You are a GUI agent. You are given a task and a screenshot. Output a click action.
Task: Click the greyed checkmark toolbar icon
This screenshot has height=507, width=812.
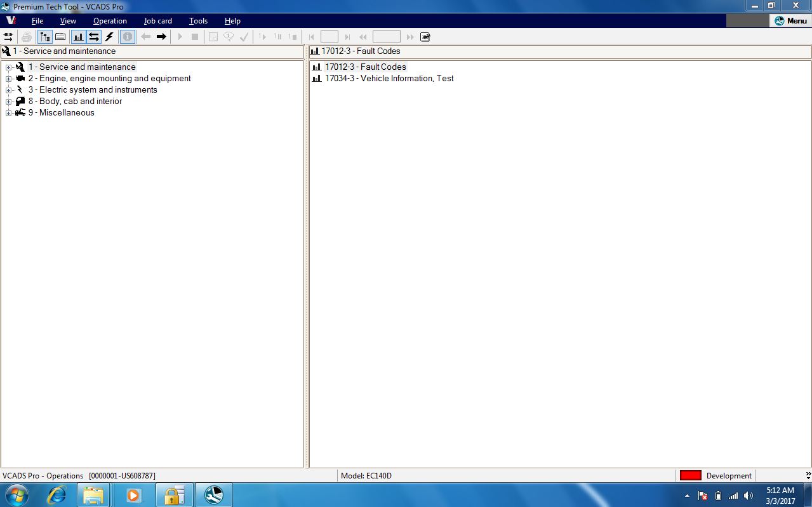point(244,37)
